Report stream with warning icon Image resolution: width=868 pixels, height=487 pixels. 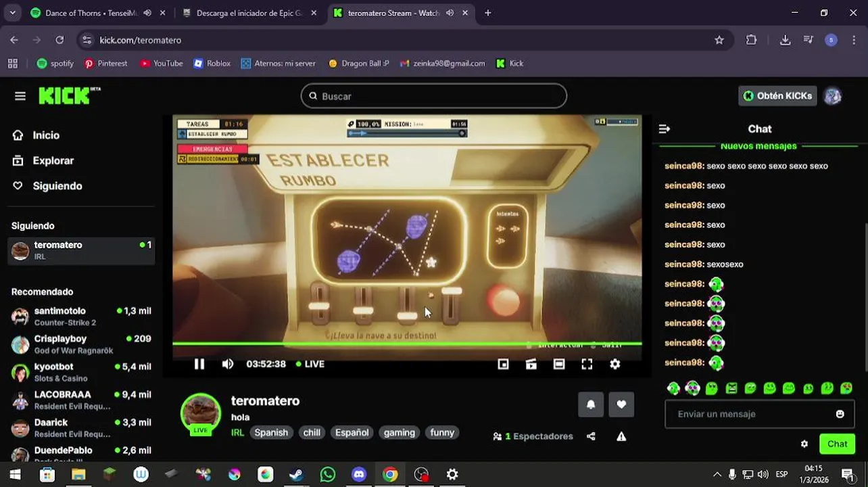tap(621, 436)
